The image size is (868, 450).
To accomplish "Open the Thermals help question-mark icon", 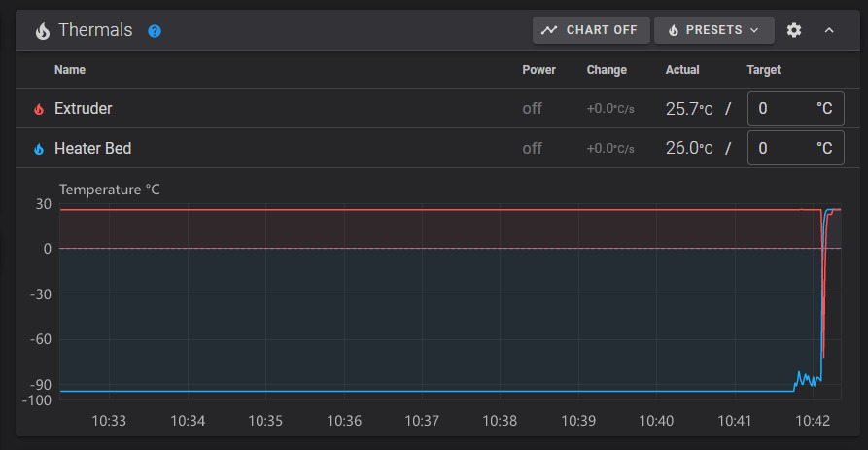I will click(x=155, y=31).
